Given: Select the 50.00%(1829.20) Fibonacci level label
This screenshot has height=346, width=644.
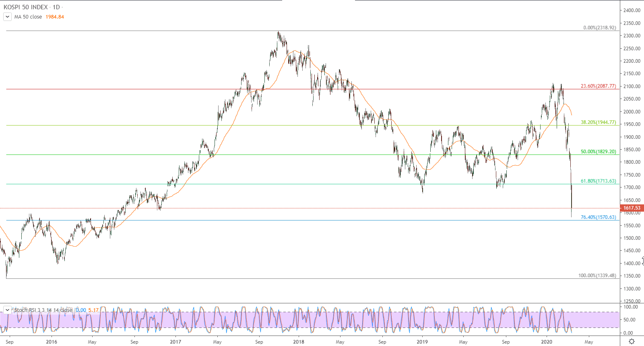Looking at the screenshot, I should [x=598, y=152].
